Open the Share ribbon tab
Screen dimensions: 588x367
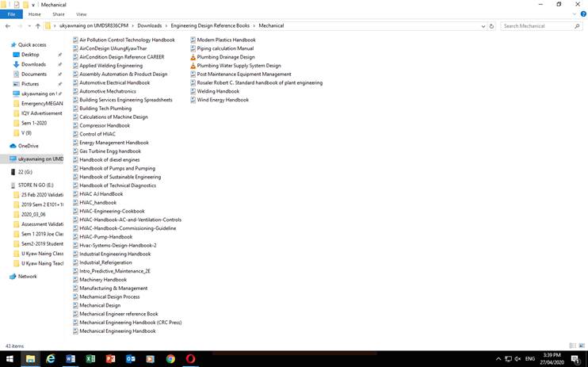pos(59,14)
